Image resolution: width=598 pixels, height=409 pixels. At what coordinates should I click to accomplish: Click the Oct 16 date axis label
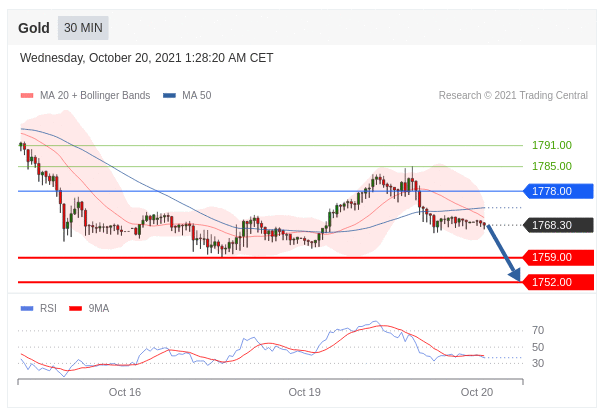(x=125, y=392)
